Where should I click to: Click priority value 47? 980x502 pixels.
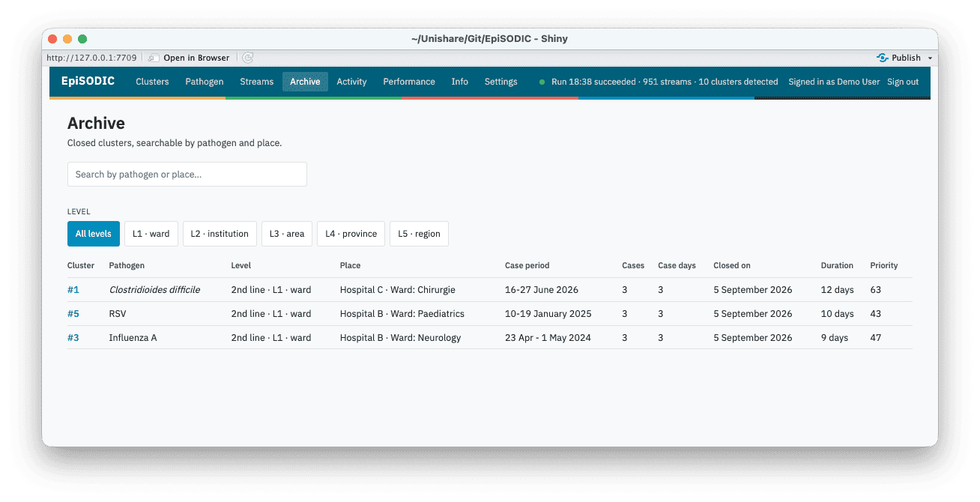(875, 337)
